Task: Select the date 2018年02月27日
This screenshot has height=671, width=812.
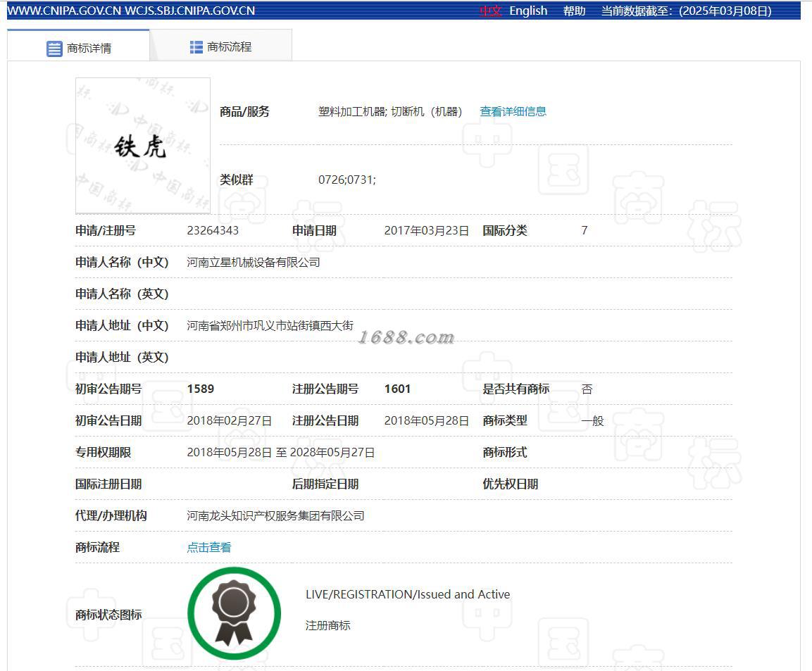Action: pyautogui.click(x=229, y=420)
